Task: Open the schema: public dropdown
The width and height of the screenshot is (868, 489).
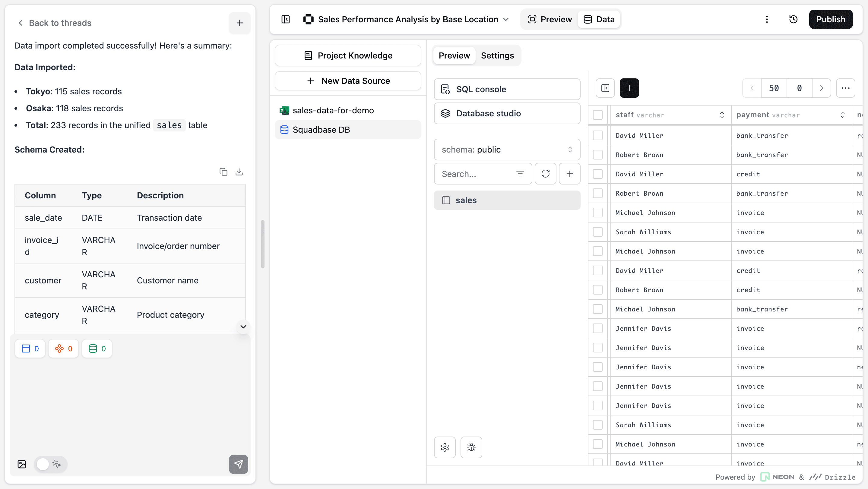Action: point(507,150)
